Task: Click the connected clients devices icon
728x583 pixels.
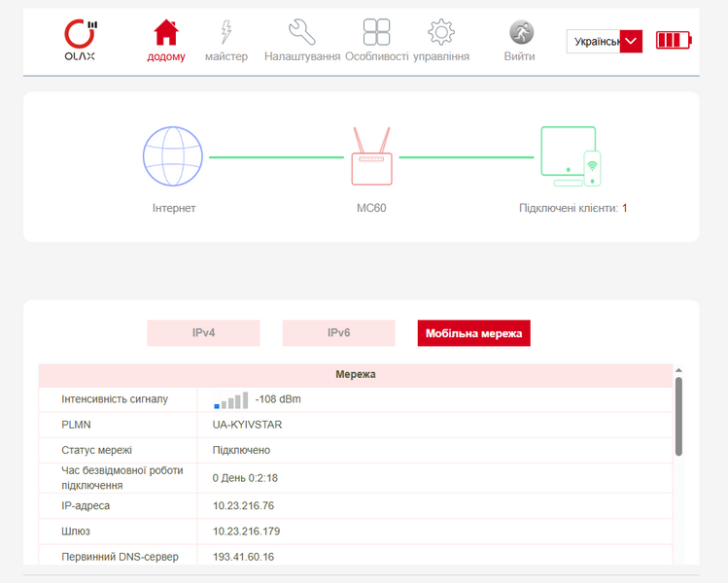Action: pos(572,156)
